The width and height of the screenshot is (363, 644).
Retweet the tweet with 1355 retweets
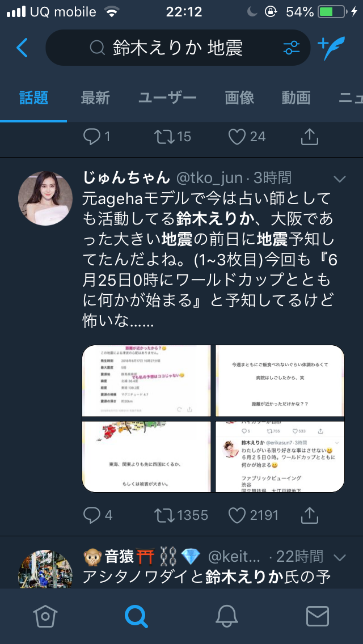pyautogui.click(x=164, y=515)
